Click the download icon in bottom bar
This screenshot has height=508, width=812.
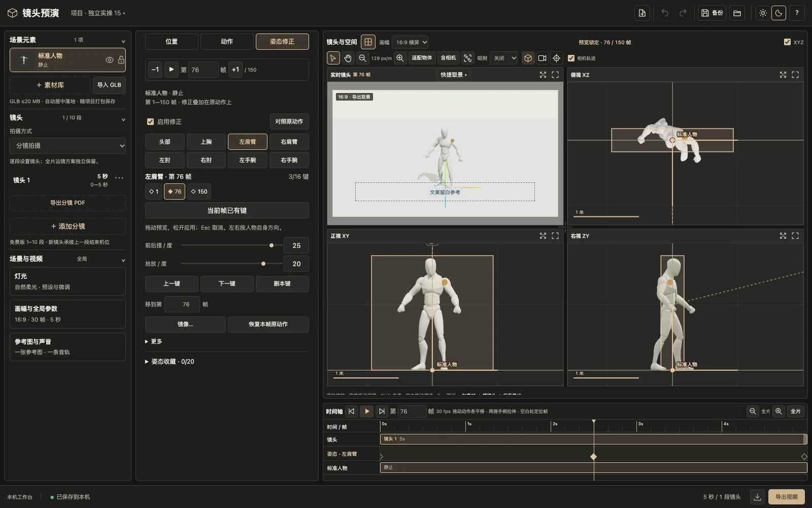757,497
